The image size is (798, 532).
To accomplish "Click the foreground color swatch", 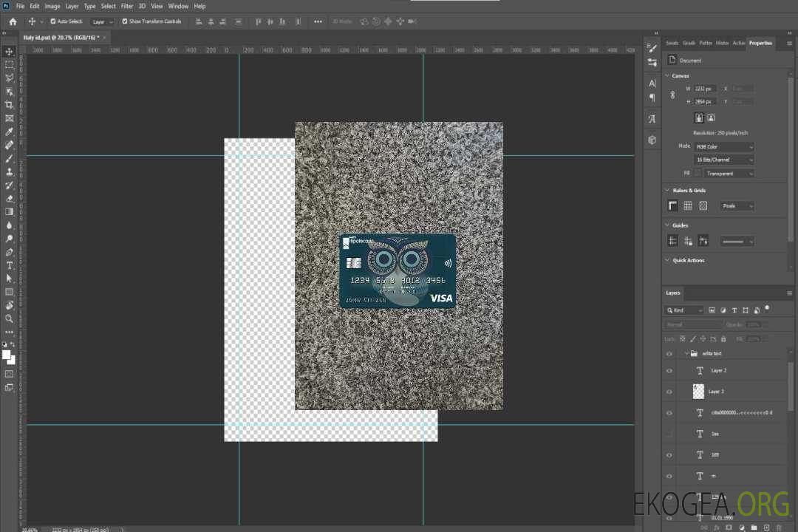I will pyautogui.click(x=7, y=355).
